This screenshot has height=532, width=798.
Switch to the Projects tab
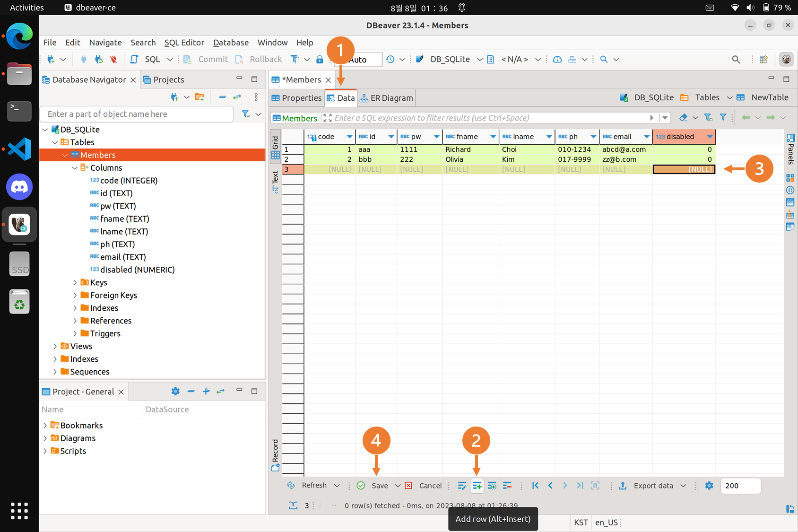pyautogui.click(x=164, y=79)
